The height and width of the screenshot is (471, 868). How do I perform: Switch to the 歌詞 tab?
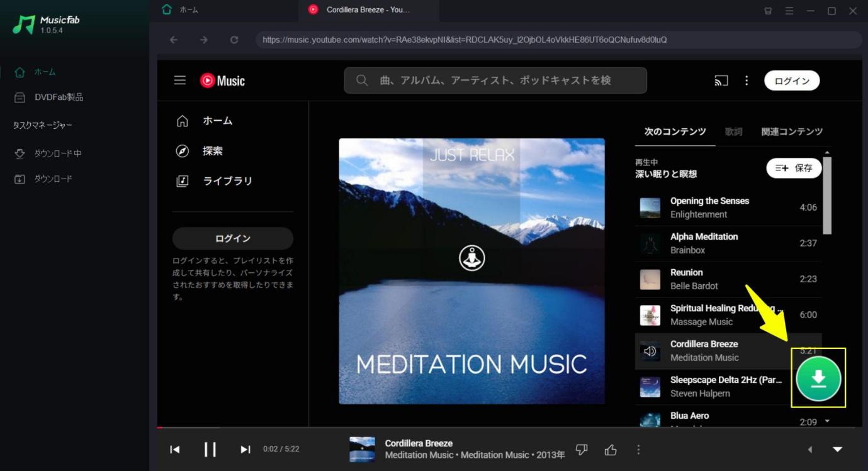pos(733,131)
